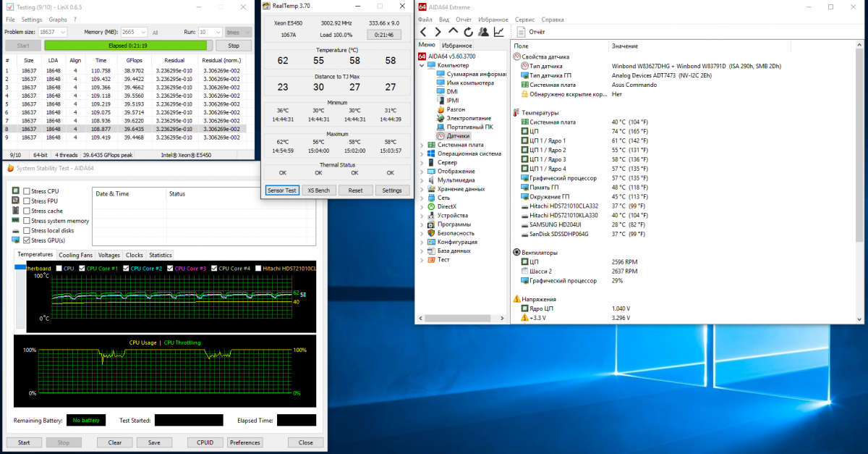Image resolution: width=868 pixels, height=454 pixels.
Task: Click the AIDA64 forward navigation arrow
Action: point(438,32)
